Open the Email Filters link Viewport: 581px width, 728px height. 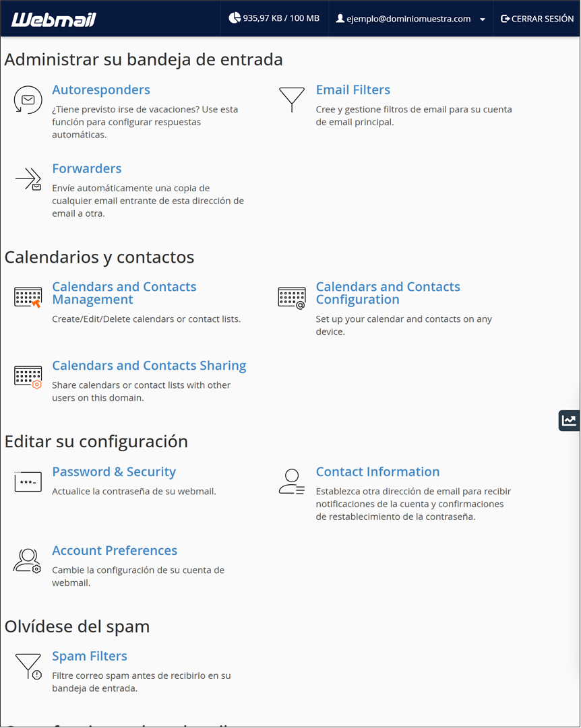(353, 90)
